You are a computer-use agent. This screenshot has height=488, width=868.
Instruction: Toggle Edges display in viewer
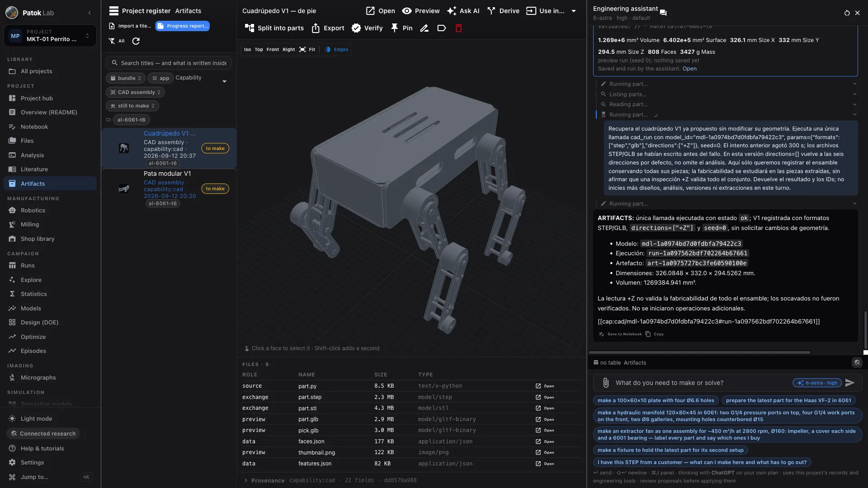337,50
